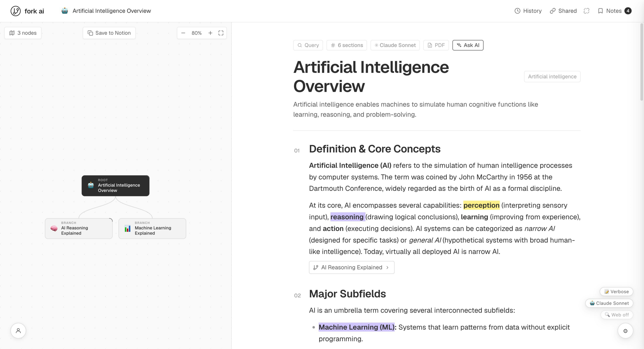The height and width of the screenshot is (349, 644).
Task: Open the History panel
Action: pos(528,11)
